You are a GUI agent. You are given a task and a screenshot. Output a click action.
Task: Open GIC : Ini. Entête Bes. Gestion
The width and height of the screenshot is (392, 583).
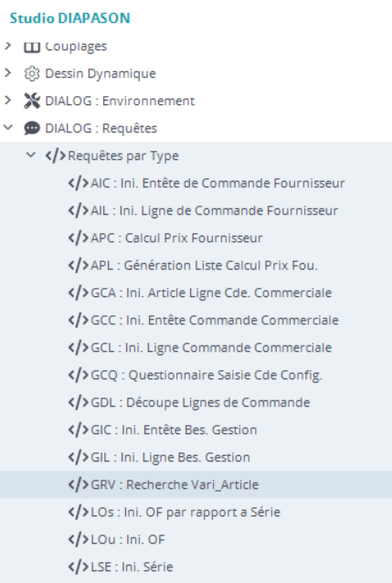pos(174,429)
